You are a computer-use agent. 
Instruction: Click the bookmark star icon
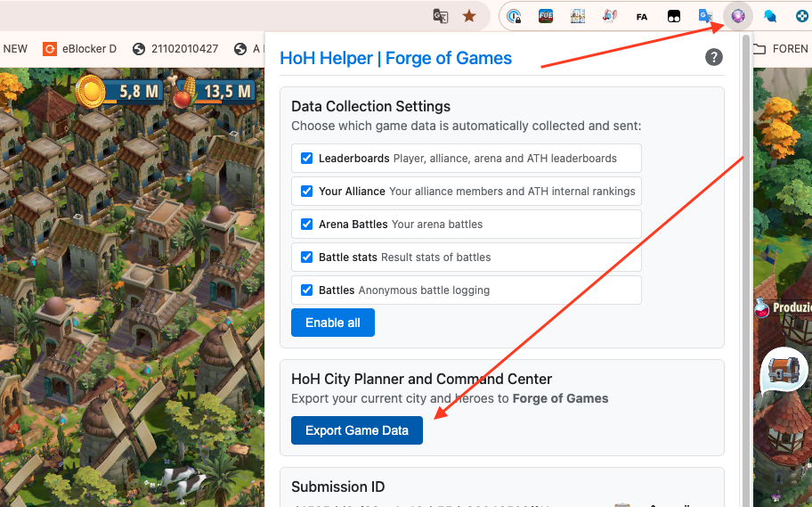pos(469,16)
